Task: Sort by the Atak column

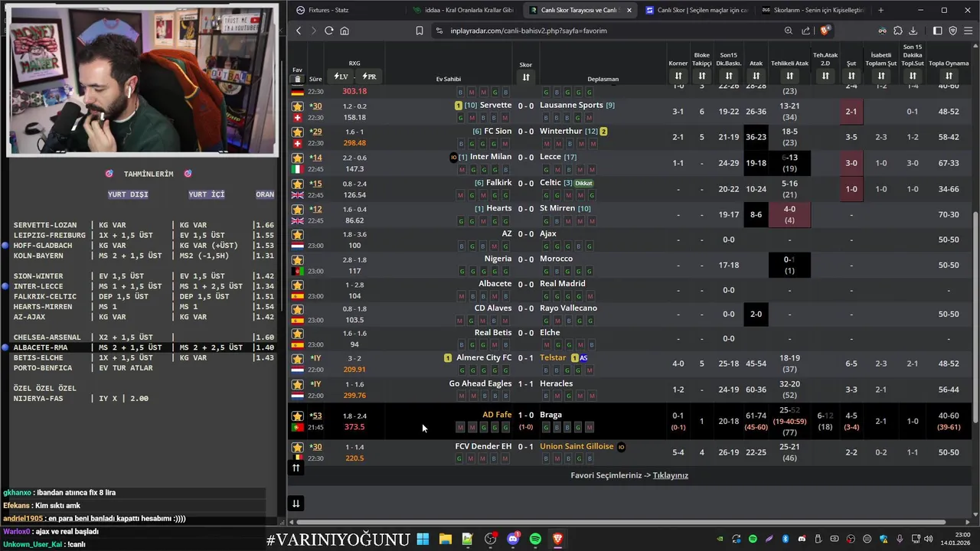Action: click(756, 76)
